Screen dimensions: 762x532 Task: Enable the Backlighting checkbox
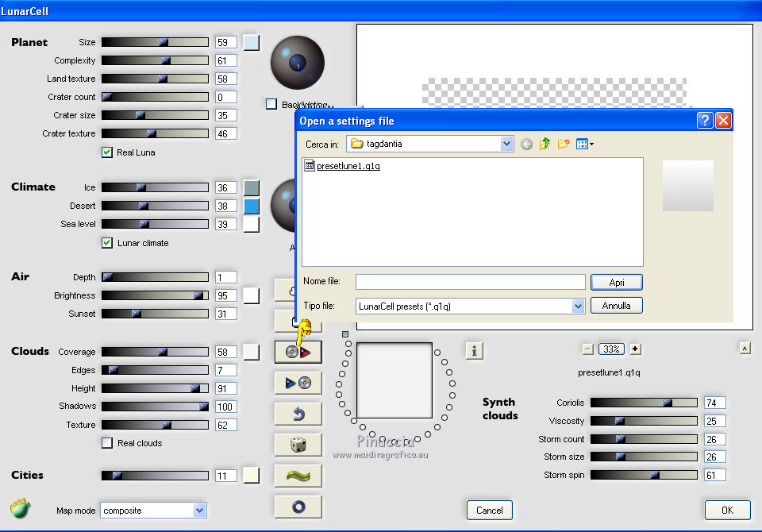tap(271, 103)
